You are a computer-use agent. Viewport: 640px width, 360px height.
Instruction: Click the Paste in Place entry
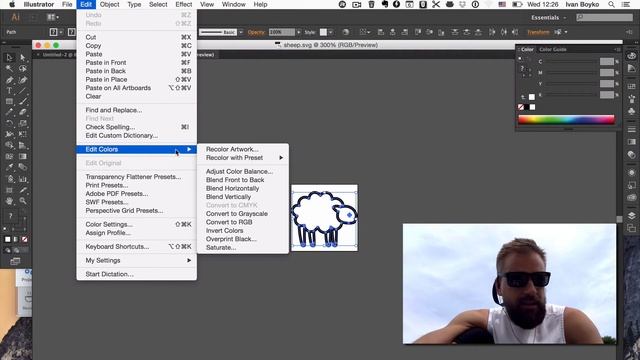coord(136,80)
